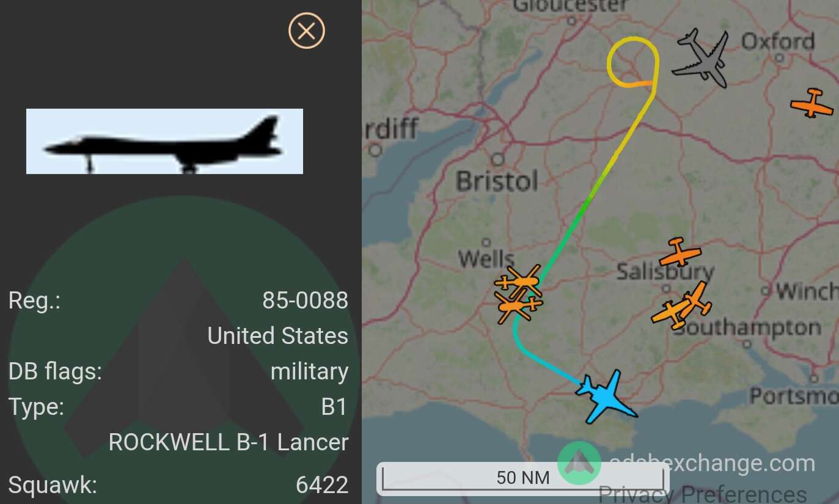
Task: Open the adsbexchange.com link
Action: tap(712, 463)
